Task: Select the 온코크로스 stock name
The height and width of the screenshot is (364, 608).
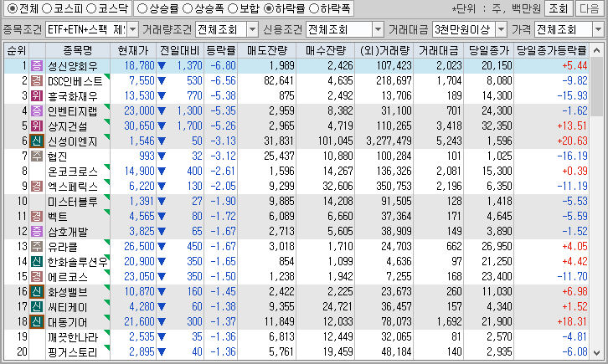Action: pyautogui.click(x=73, y=172)
